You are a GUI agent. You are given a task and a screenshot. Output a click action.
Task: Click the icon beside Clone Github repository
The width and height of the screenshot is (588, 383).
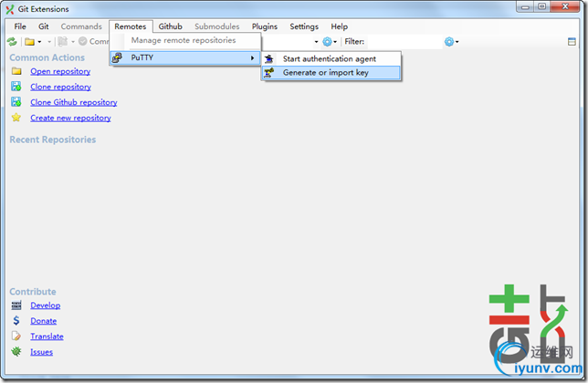tap(16, 102)
